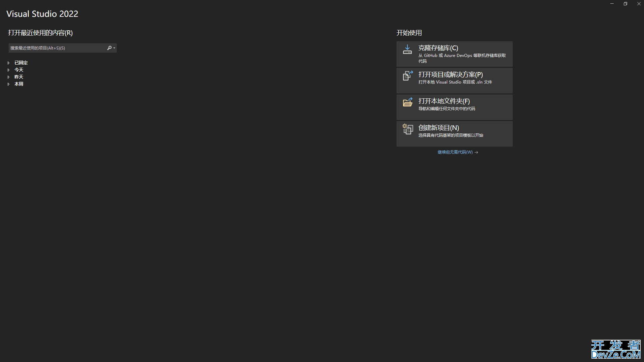Expand the 今天 group
This screenshot has height=362, width=644.
pyautogui.click(x=8, y=70)
